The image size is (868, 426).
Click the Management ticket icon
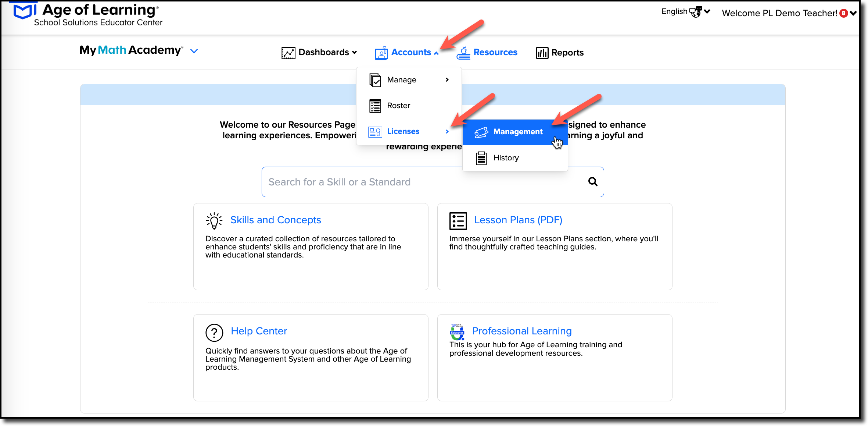click(x=481, y=132)
